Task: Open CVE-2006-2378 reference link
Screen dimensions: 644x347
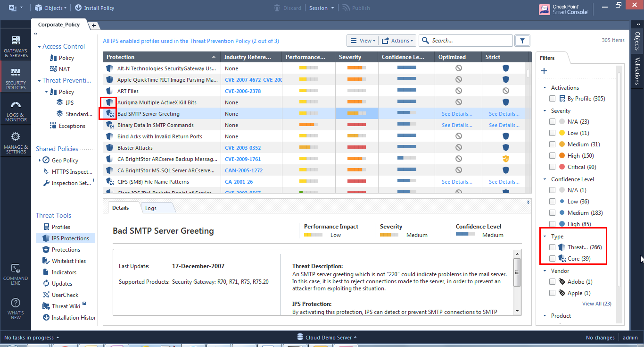Action: 243,91
